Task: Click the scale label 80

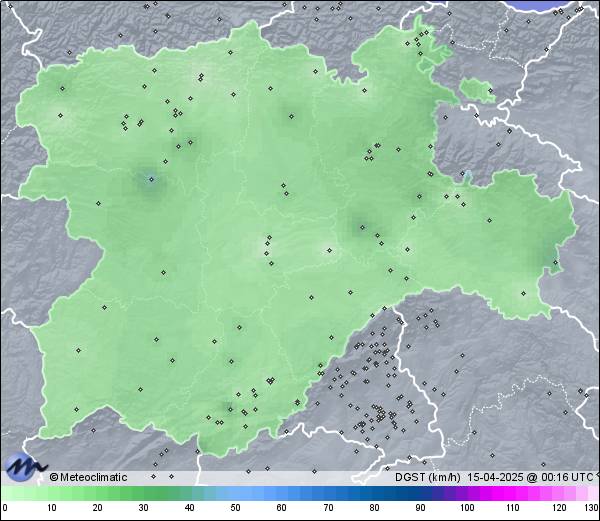Action: 375,508
